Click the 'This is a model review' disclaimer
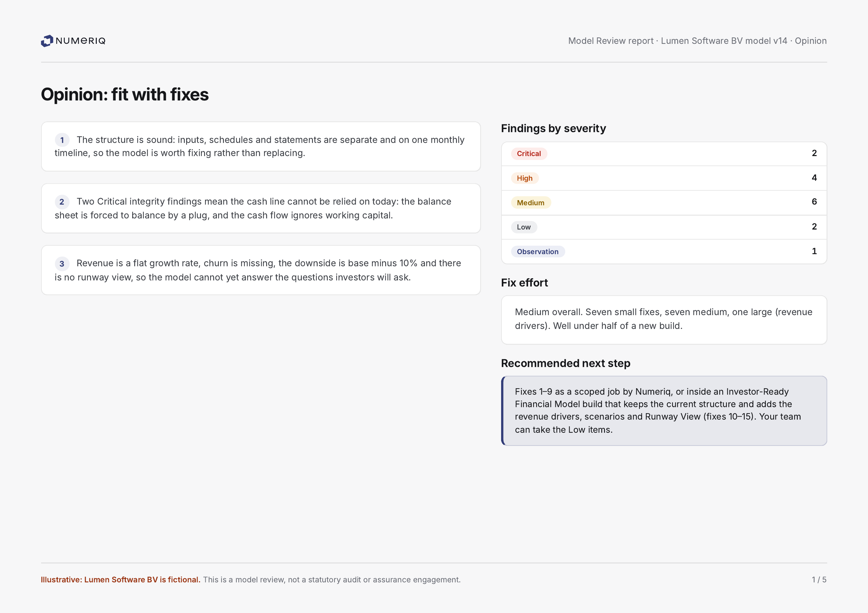Viewport: 868px width, 613px height. tap(332, 580)
